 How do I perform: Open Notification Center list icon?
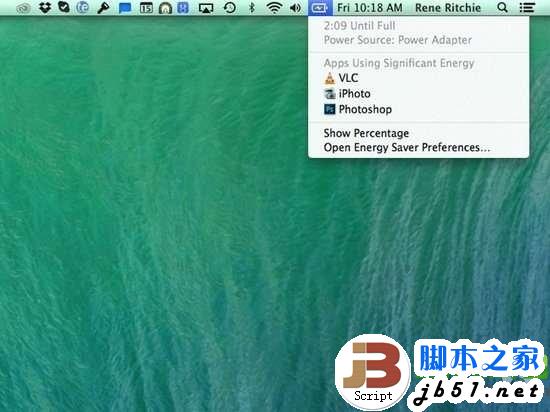(527, 7)
